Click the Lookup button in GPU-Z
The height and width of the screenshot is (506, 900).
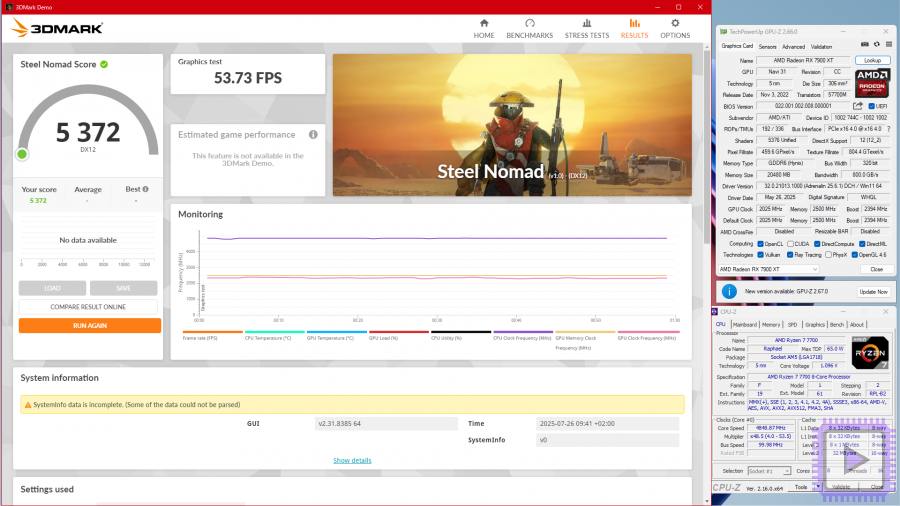[x=872, y=60]
